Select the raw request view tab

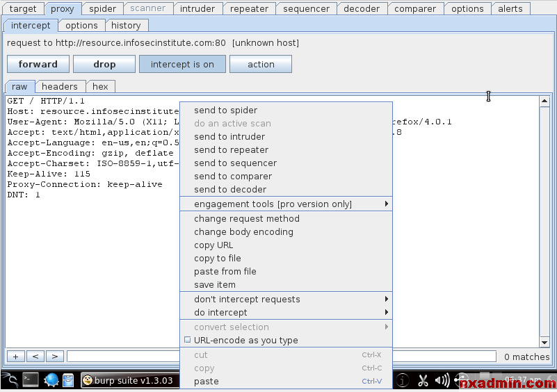[19, 87]
